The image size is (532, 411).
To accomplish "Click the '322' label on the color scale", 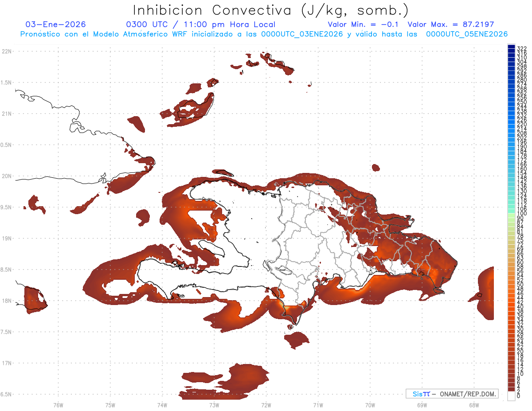I will pyautogui.click(x=521, y=48).
